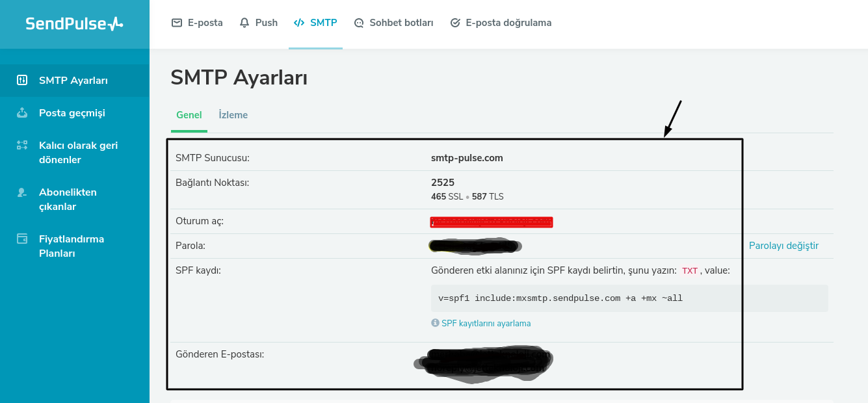The width and height of the screenshot is (868, 403).
Task: Open E-posta doğrulama in the top menu
Action: (501, 23)
